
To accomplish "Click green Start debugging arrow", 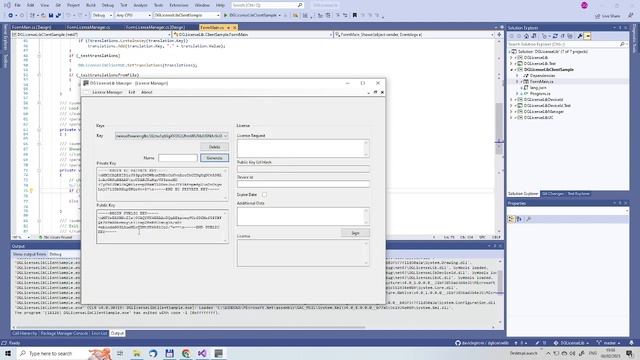I will [x=225, y=15].
